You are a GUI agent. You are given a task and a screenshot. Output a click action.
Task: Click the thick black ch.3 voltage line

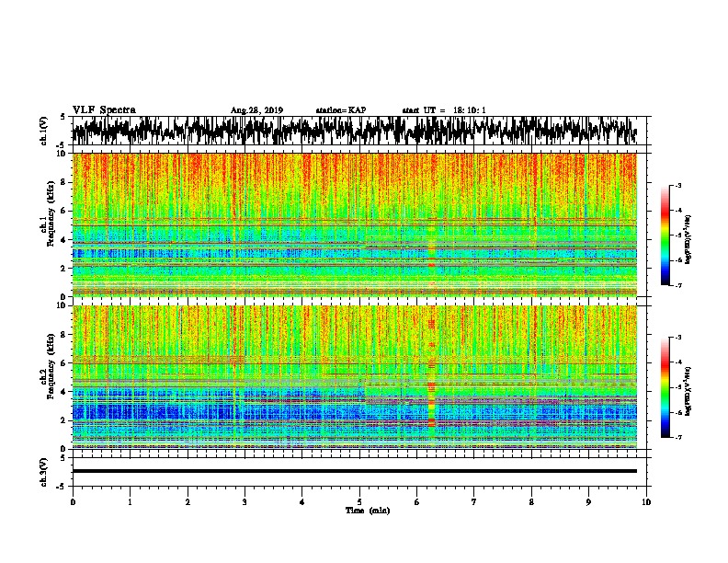pyautogui.click(x=355, y=471)
